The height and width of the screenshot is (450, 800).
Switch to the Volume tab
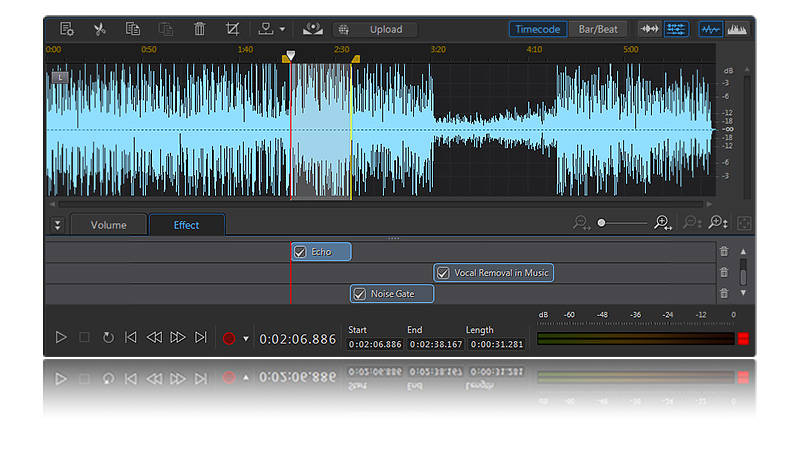click(x=108, y=225)
